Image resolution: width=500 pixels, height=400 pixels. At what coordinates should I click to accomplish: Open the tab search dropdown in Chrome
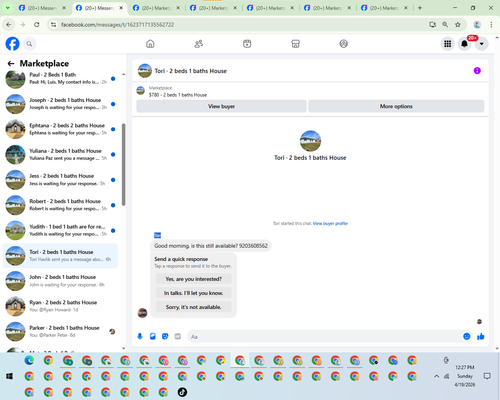click(7, 8)
